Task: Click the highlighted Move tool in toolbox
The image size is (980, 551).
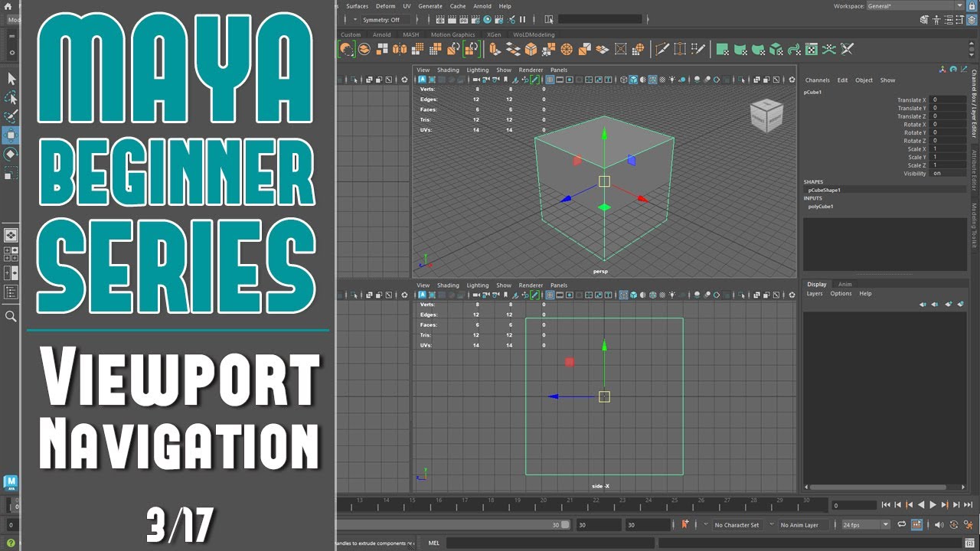Action: (11, 135)
